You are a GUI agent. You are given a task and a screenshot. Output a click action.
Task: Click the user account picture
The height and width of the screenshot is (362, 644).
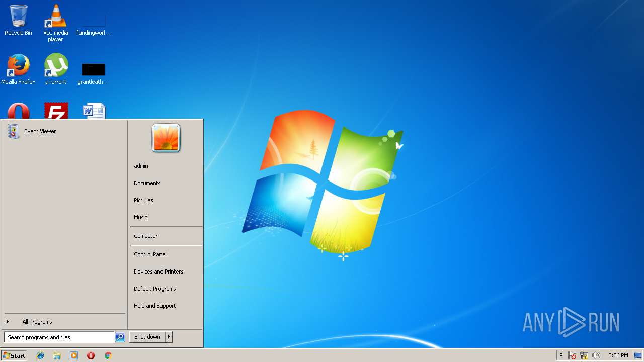166,138
